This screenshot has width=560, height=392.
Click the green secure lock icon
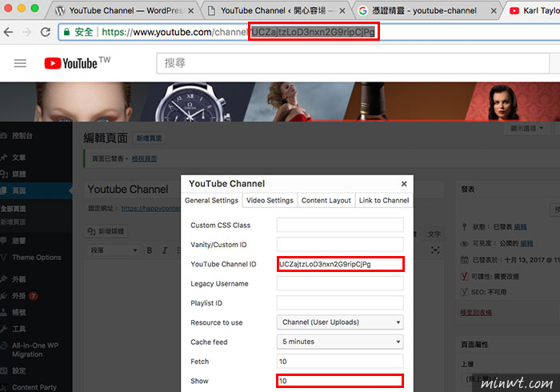click(x=66, y=32)
